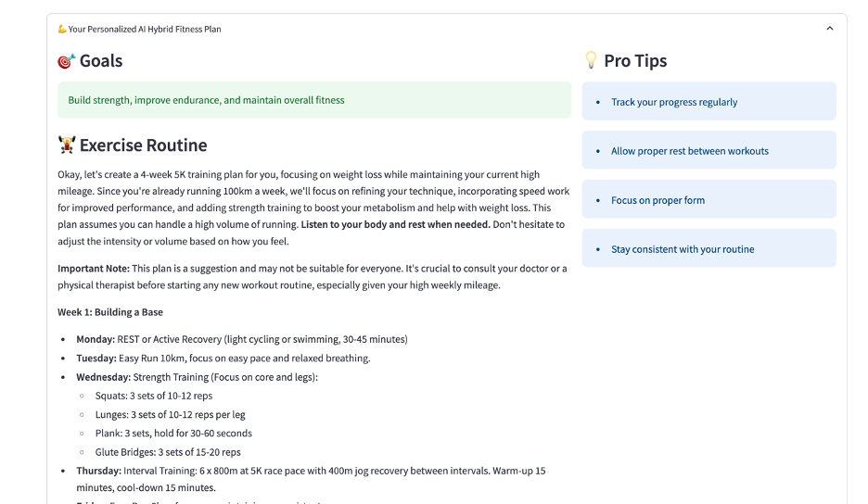Click the Thursday Interval Training entry
Image resolution: width=868 pixels, height=504 pixels.
click(310, 471)
